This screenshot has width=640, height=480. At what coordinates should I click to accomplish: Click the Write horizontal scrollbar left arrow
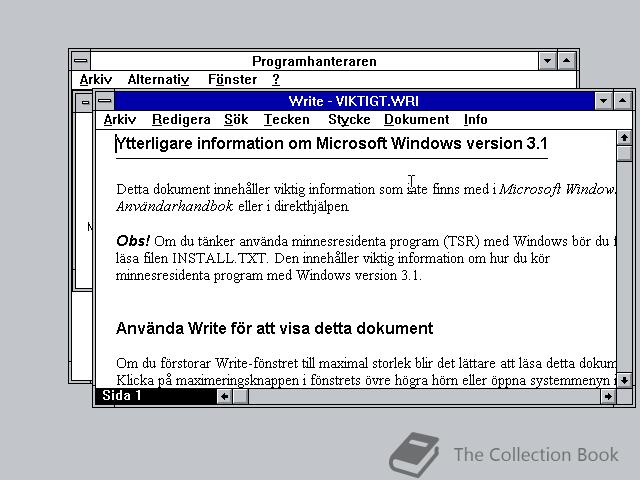coord(224,396)
